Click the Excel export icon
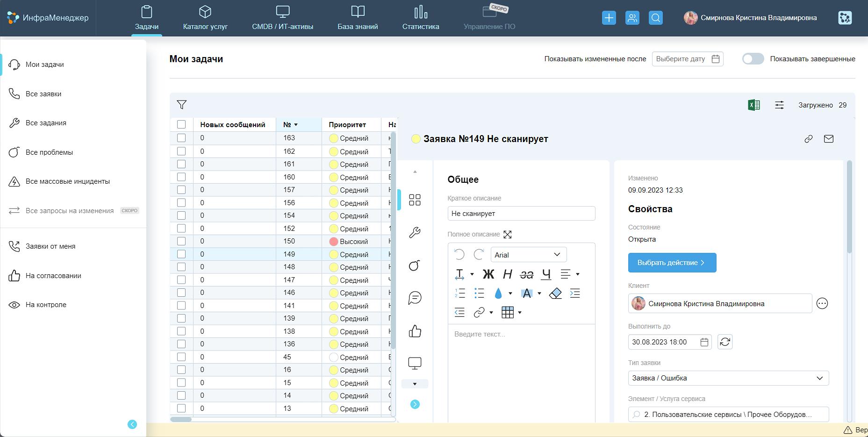This screenshot has width=868, height=437. (x=753, y=105)
